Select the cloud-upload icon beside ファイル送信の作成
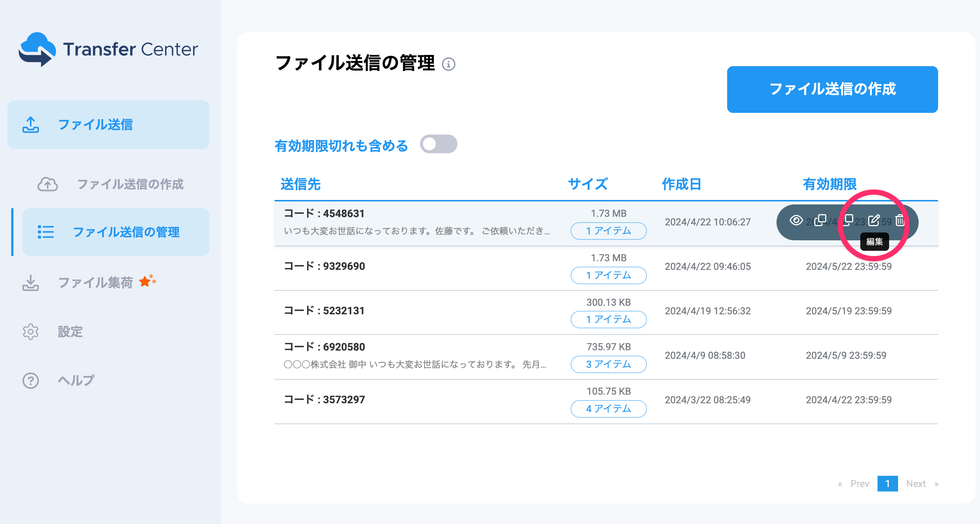This screenshot has width=980, height=524. point(47,184)
